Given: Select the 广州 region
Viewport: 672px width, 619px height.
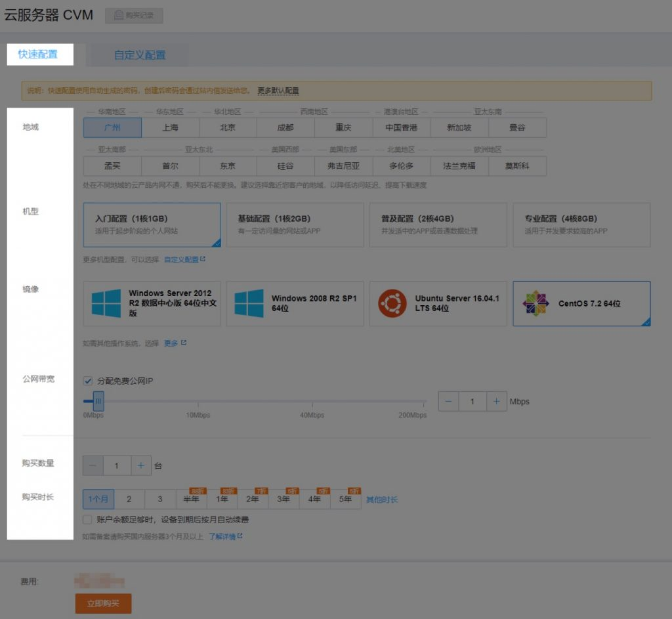Looking at the screenshot, I should tap(112, 128).
